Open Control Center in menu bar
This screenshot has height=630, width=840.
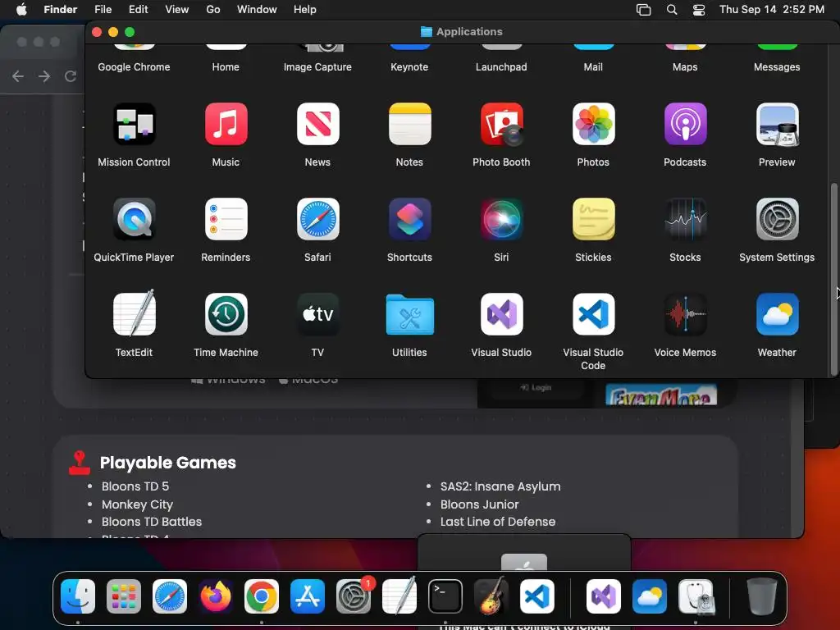(699, 10)
